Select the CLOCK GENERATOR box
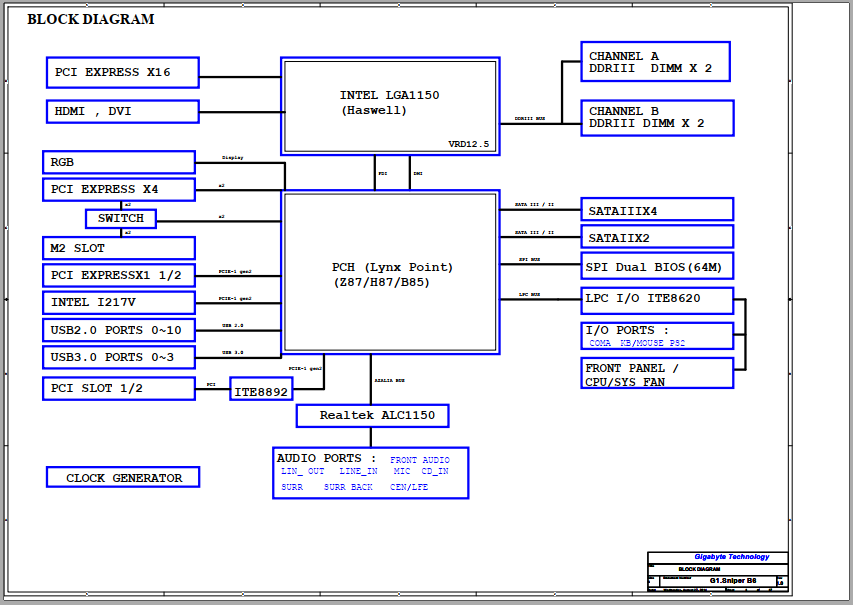The image size is (853, 605). pyautogui.click(x=123, y=478)
